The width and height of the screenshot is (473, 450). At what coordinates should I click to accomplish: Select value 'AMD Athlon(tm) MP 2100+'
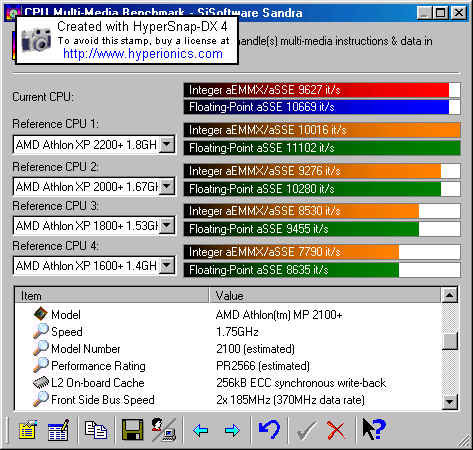click(x=279, y=315)
